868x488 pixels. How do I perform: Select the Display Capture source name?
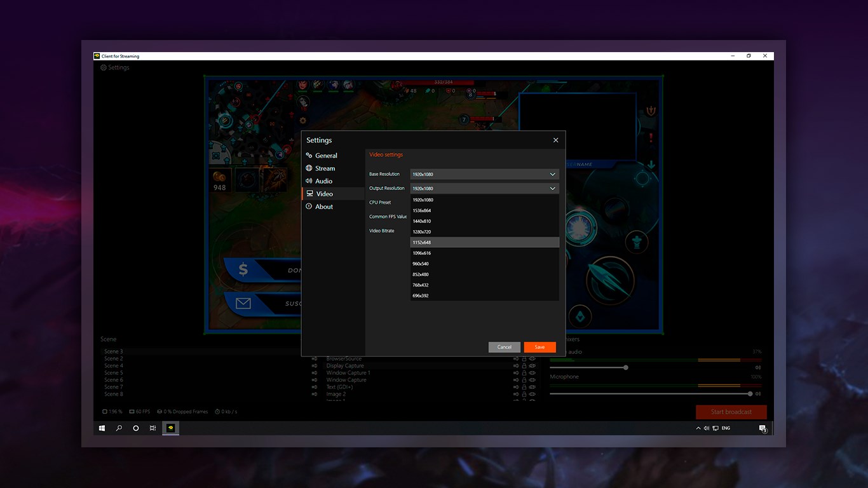click(x=345, y=366)
